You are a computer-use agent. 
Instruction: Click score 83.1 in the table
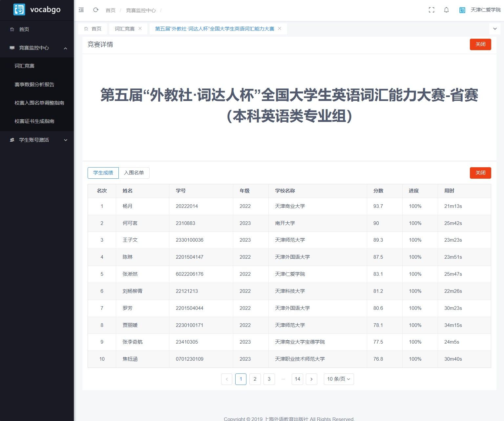click(378, 274)
